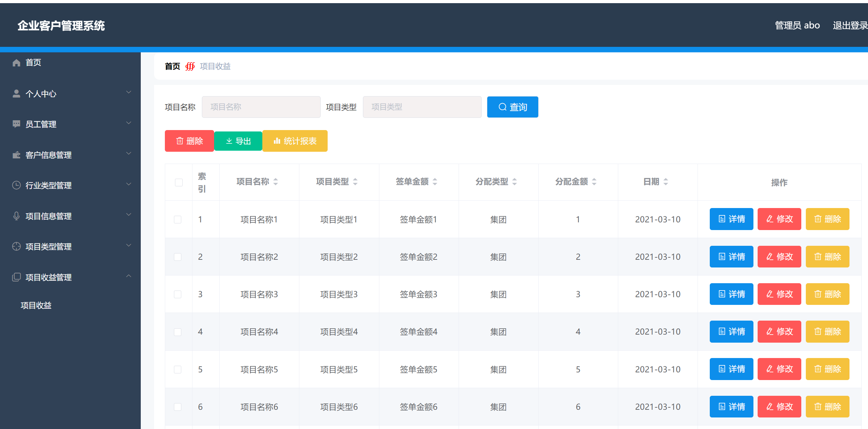
Task: Expand the 个人中心 menu chevron
Action: click(x=129, y=92)
